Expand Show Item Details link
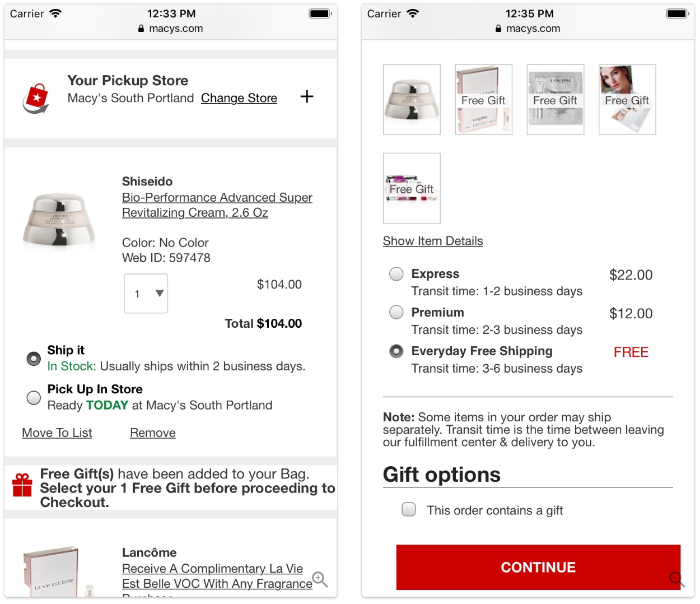 coord(433,241)
